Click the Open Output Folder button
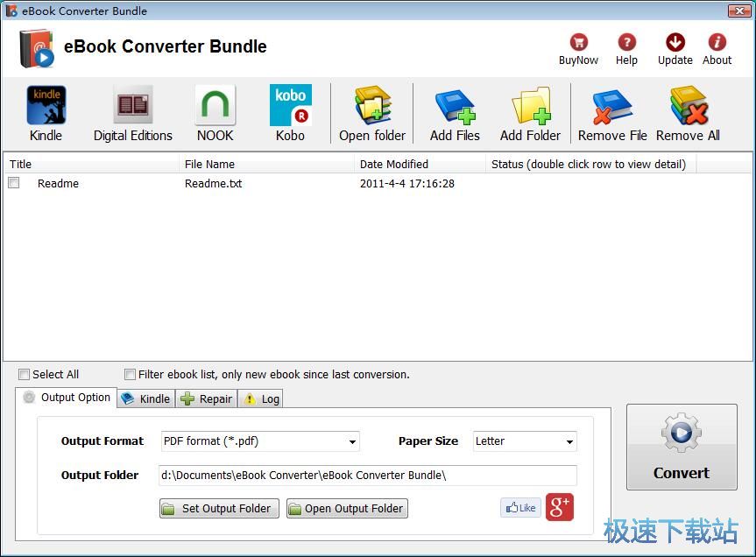This screenshot has height=557, width=756. pos(347,508)
